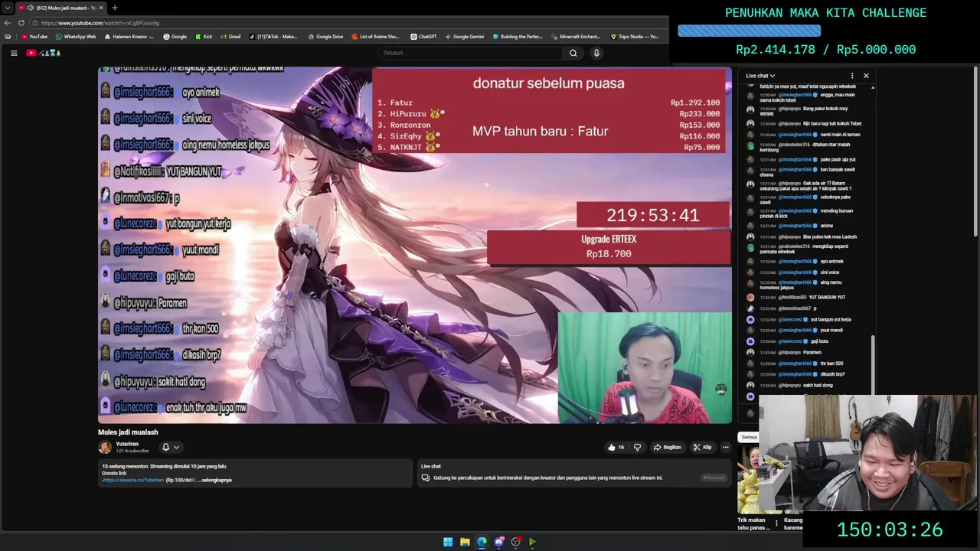
Task: Click live chat scroll-up arrow
Action: (873, 87)
